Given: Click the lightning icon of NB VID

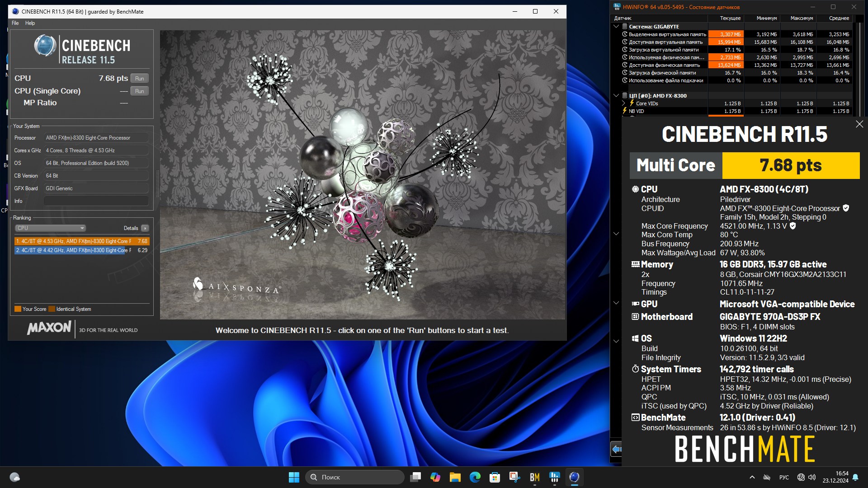Looking at the screenshot, I should (625, 111).
